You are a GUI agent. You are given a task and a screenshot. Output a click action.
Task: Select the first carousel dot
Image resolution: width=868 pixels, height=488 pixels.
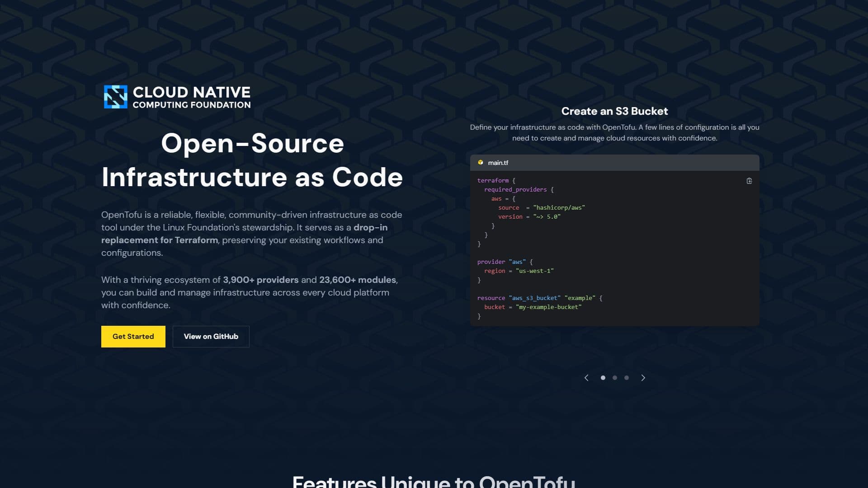(x=603, y=378)
